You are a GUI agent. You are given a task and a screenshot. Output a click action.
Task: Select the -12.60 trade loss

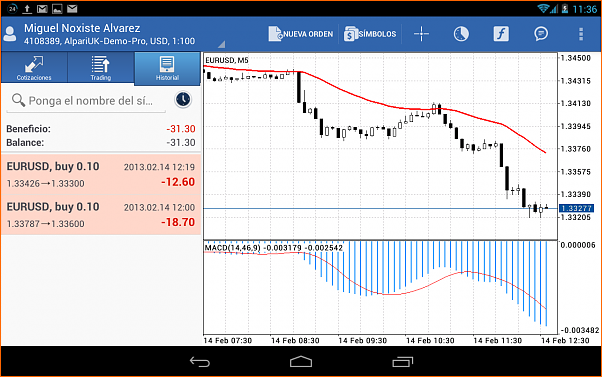point(178,182)
